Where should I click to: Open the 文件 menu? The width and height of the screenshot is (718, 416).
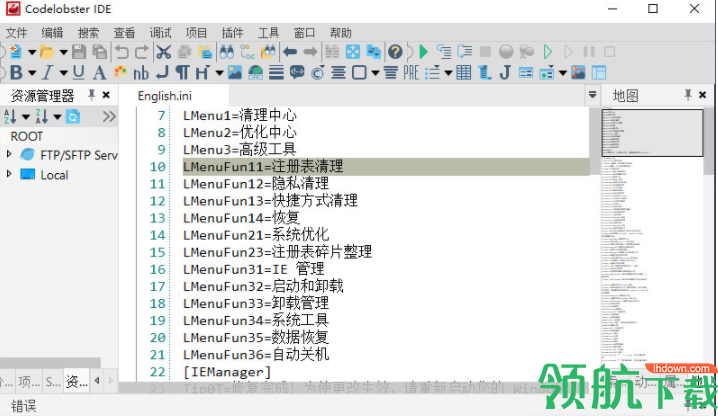click(x=16, y=33)
